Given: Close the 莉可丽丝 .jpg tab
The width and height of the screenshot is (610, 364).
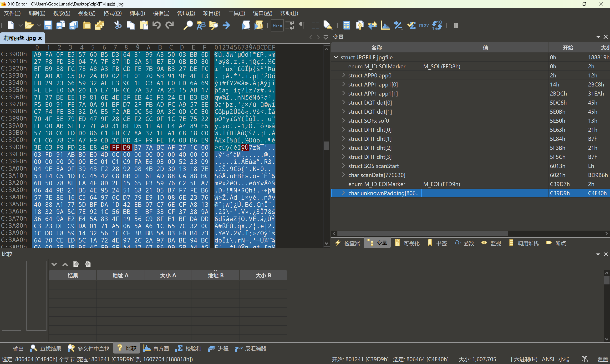Looking at the screenshot, I should coord(40,38).
